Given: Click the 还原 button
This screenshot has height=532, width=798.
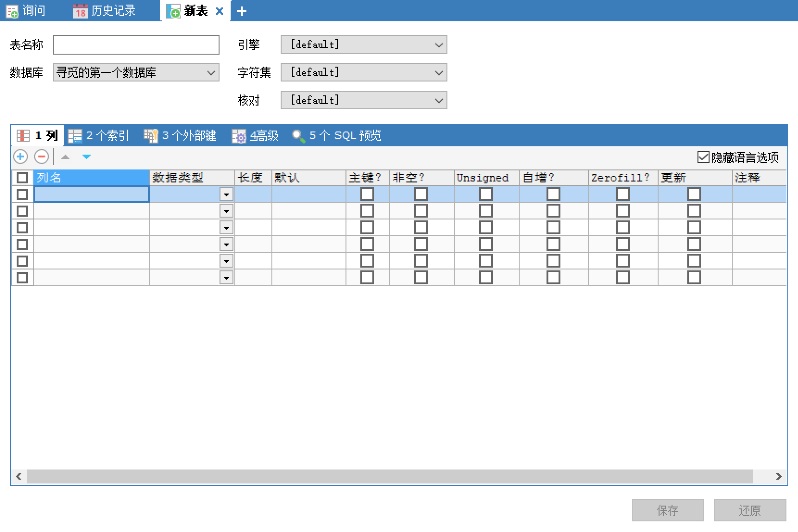Looking at the screenshot, I should [x=750, y=510].
